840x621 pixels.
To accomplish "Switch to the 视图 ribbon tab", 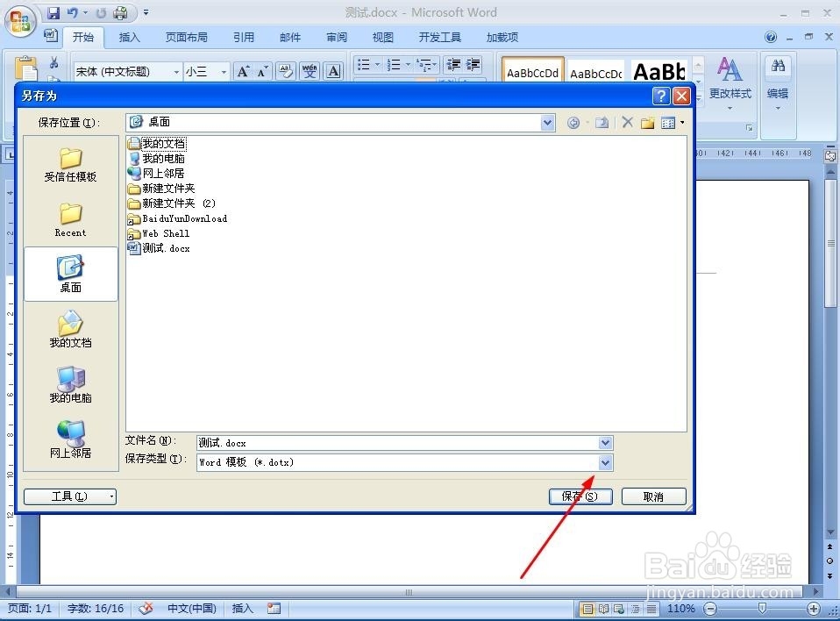I will point(383,37).
